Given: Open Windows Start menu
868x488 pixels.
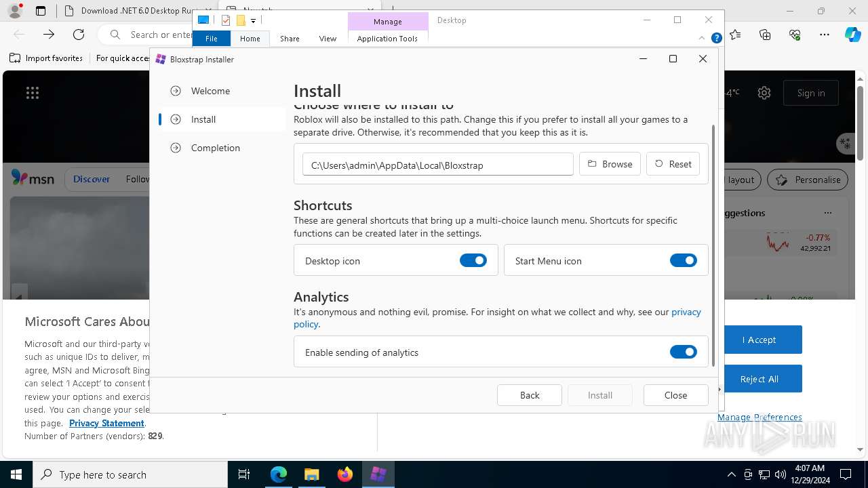Looking at the screenshot, I should (16, 474).
